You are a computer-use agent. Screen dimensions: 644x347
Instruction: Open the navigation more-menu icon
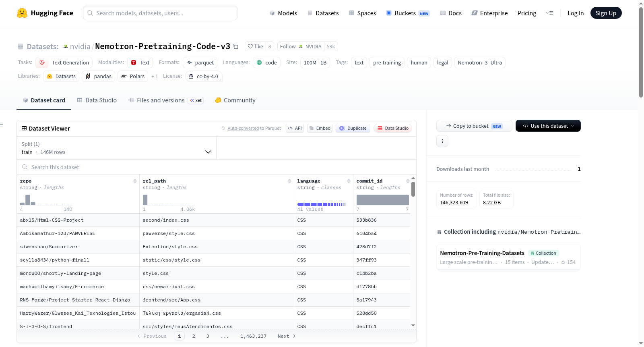click(549, 13)
